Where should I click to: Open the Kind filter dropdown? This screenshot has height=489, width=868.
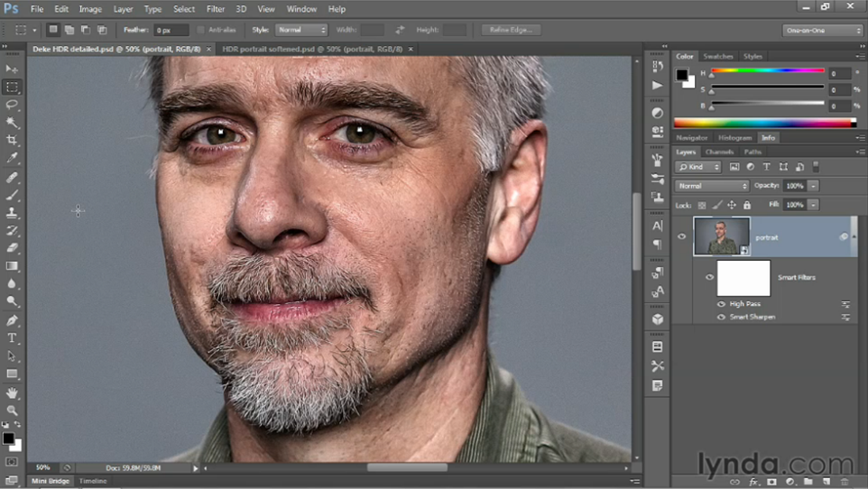click(x=697, y=167)
